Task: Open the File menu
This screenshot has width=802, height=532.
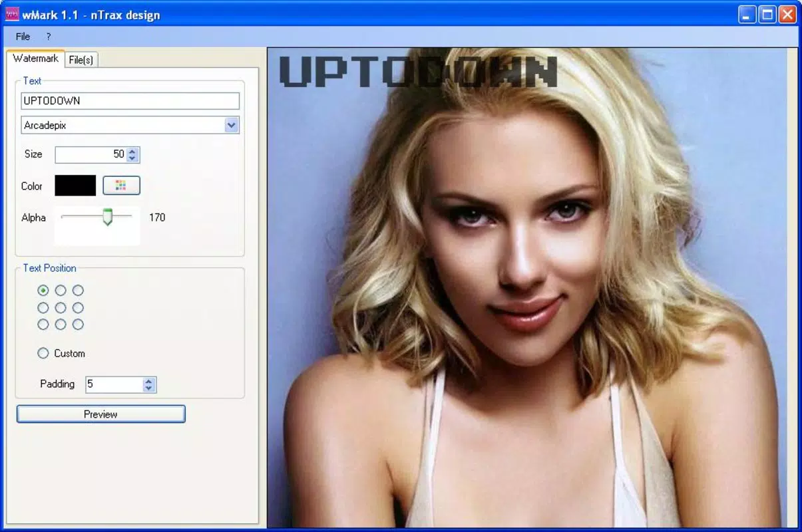Action: [23, 37]
